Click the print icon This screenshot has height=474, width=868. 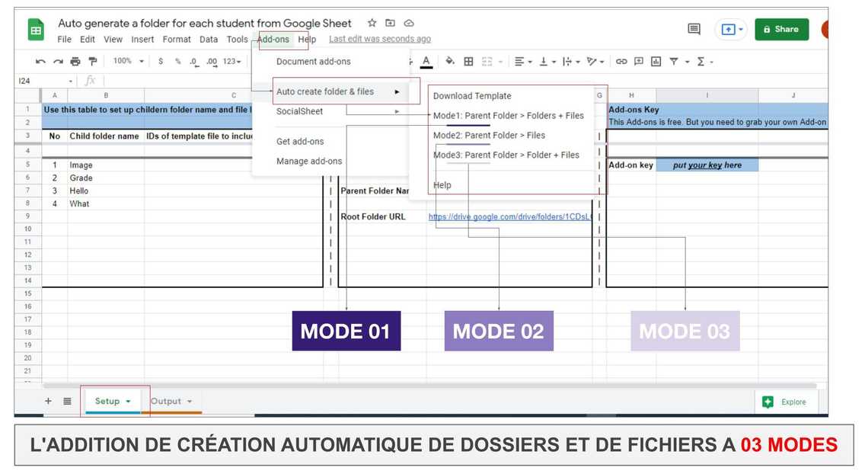pyautogui.click(x=75, y=62)
